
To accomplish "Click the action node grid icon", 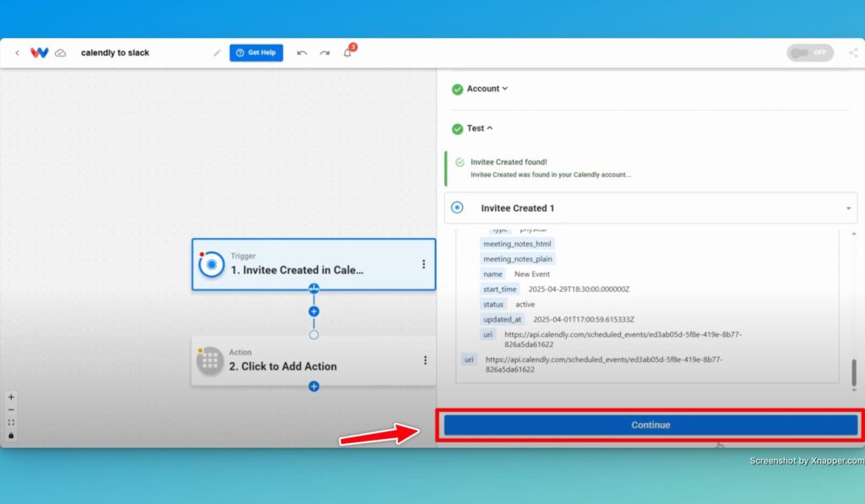I will (210, 361).
